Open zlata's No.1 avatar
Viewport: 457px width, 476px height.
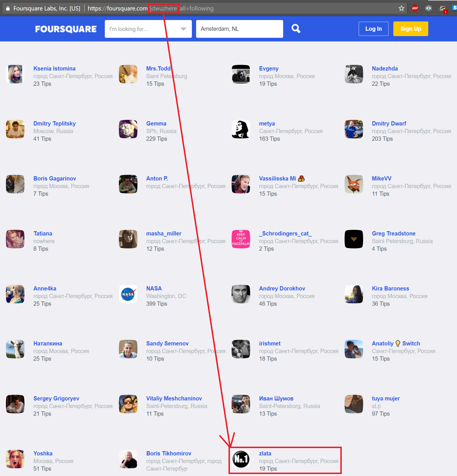pos(241,459)
